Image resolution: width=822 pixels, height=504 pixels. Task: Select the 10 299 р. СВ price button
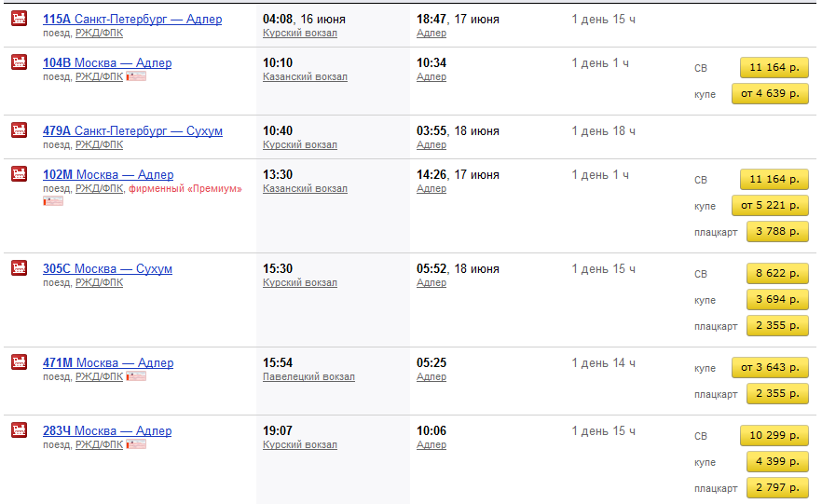click(x=774, y=435)
